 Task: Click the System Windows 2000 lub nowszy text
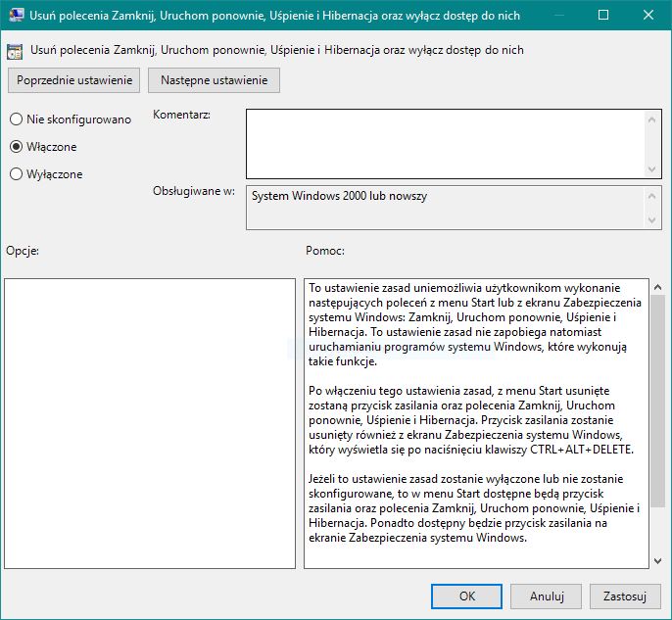pos(339,196)
